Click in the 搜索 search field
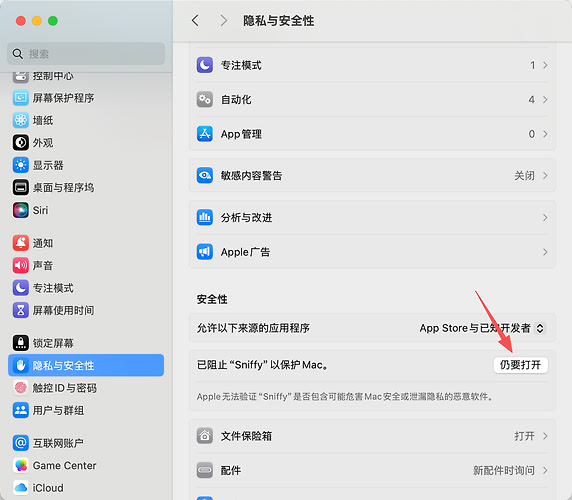This screenshot has width=572, height=500. 86,54
